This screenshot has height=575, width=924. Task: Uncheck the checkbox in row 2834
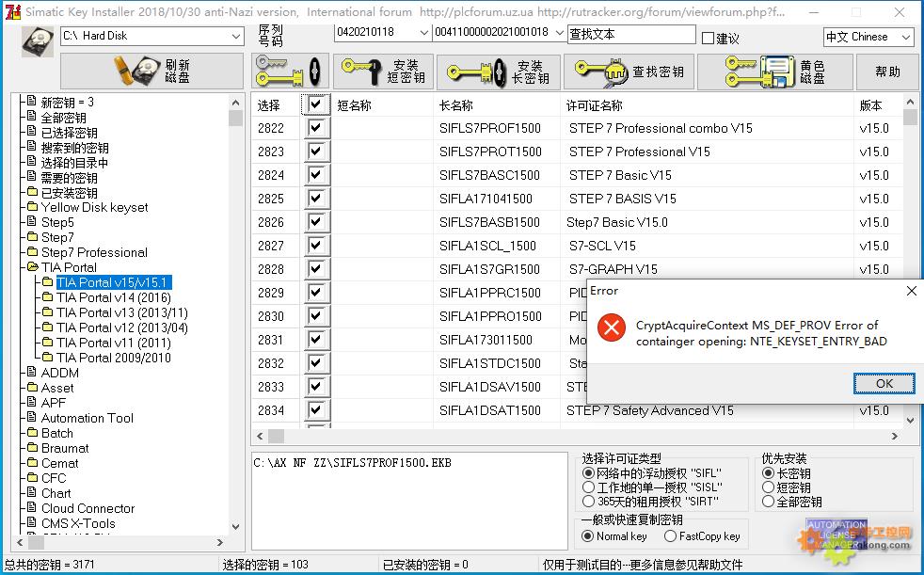click(x=316, y=410)
